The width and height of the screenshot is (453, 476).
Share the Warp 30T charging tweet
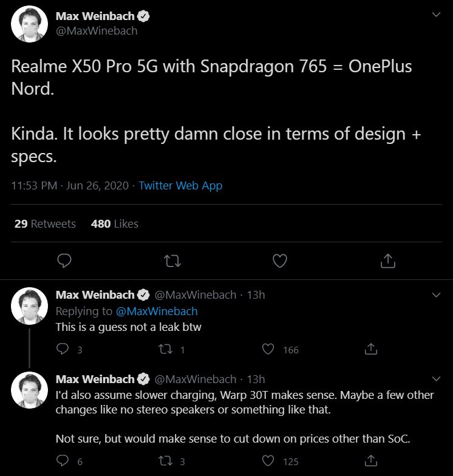click(371, 461)
